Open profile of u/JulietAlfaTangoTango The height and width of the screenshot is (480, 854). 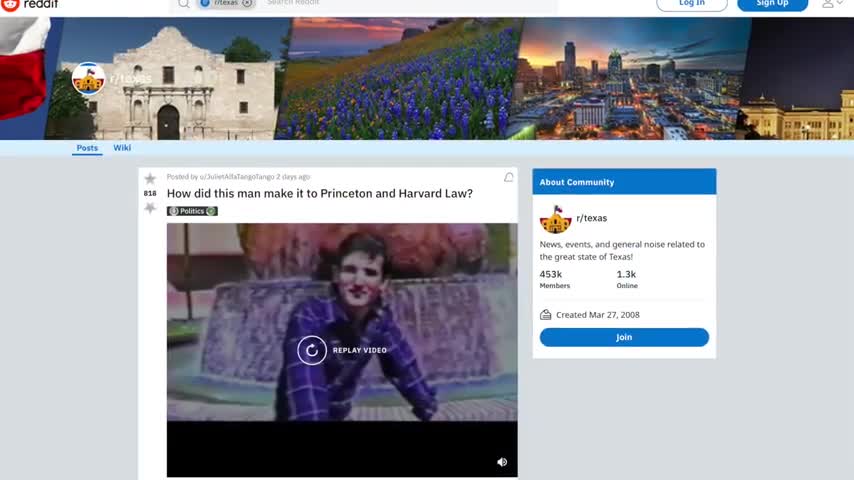tap(237, 177)
